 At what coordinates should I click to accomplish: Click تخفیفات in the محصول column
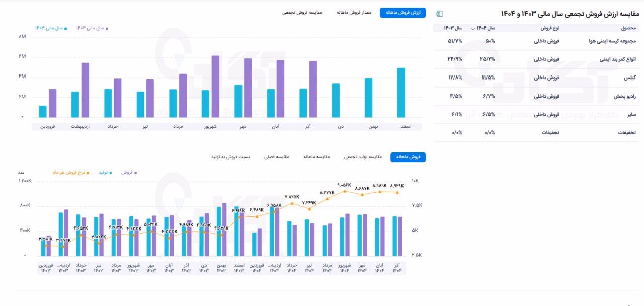tap(627, 133)
